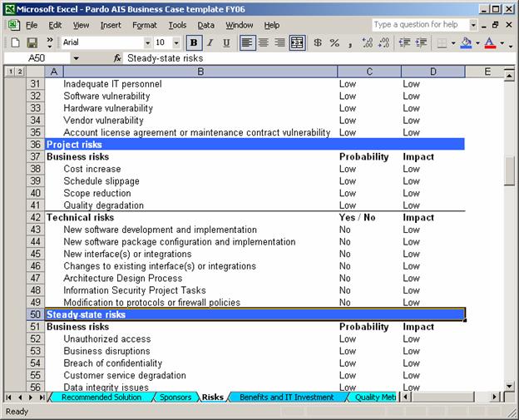Screen dimensions: 519x420
Task: Switch to the Sponsors sheet tab
Action: coord(175,398)
